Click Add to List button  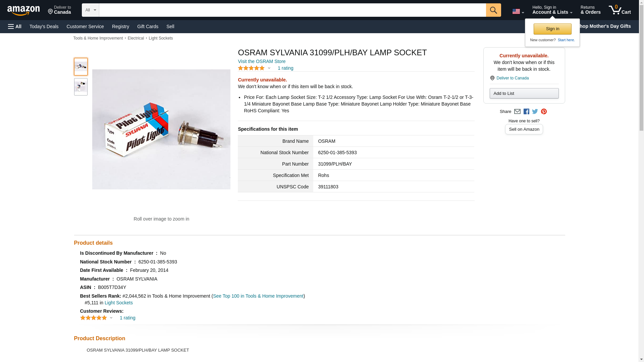tap(524, 94)
